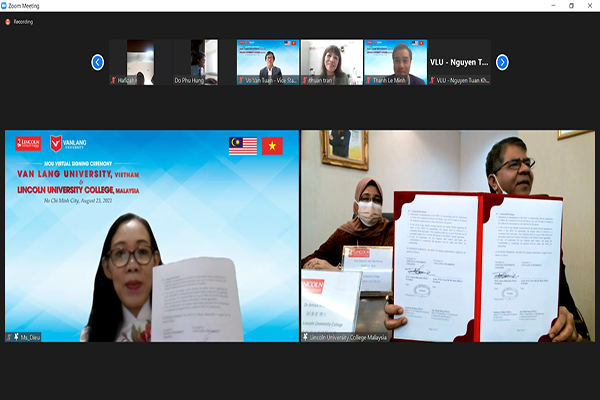600x400 pixels.
Task: Click the pin icon next to Ms_Dieu
Action: coord(16,337)
